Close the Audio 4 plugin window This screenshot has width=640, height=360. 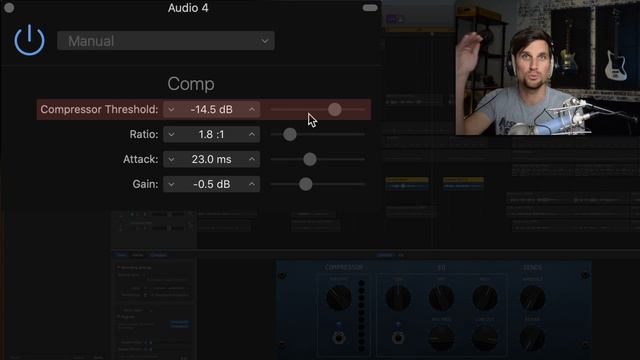(9, 8)
